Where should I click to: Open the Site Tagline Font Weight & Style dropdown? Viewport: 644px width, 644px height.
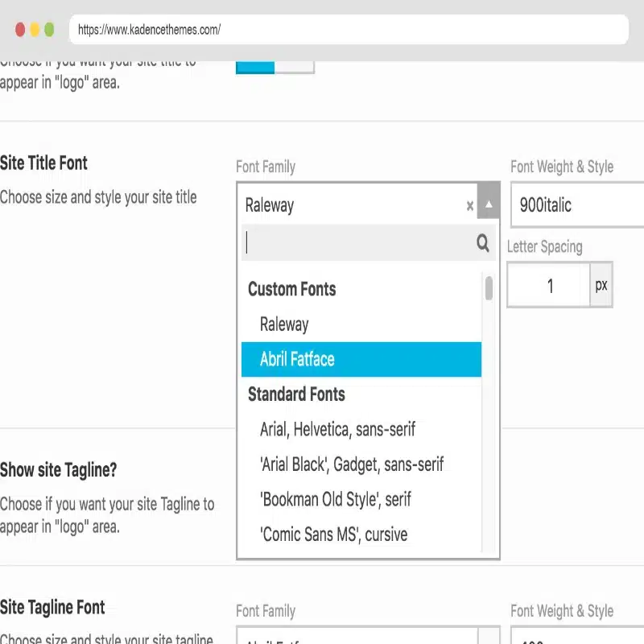pos(576,638)
